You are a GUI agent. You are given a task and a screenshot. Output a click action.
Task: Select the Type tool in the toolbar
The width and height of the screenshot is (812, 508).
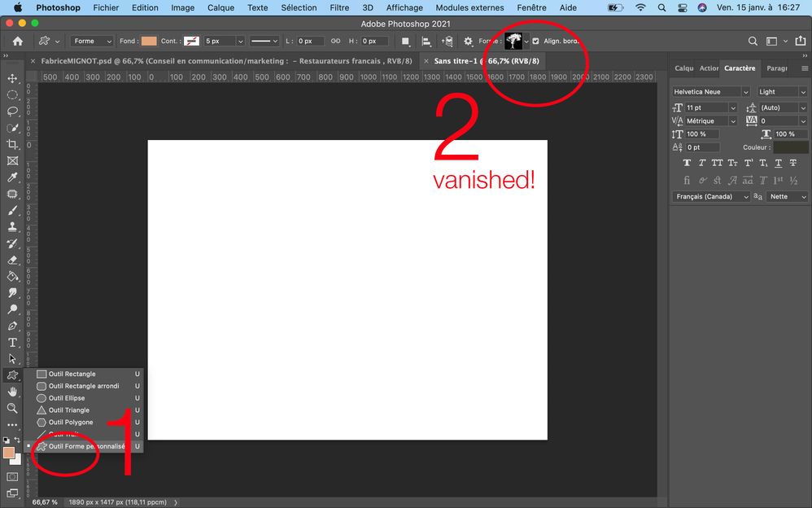tap(12, 343)
